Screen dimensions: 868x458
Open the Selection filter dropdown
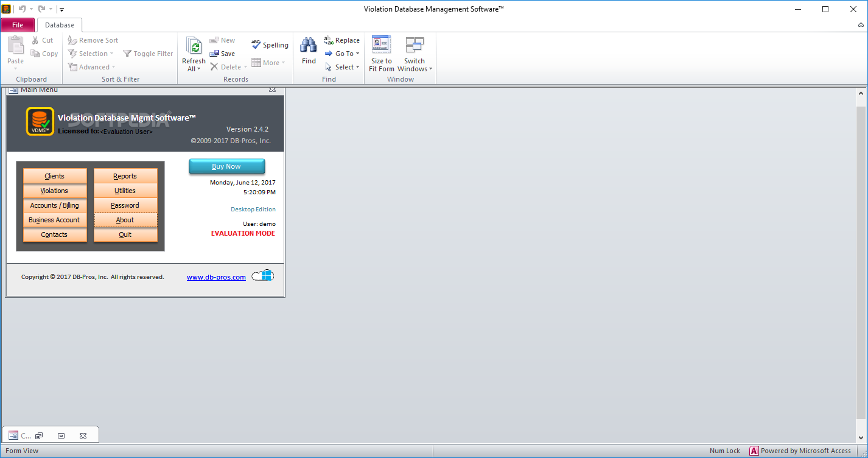pos(91,54)
